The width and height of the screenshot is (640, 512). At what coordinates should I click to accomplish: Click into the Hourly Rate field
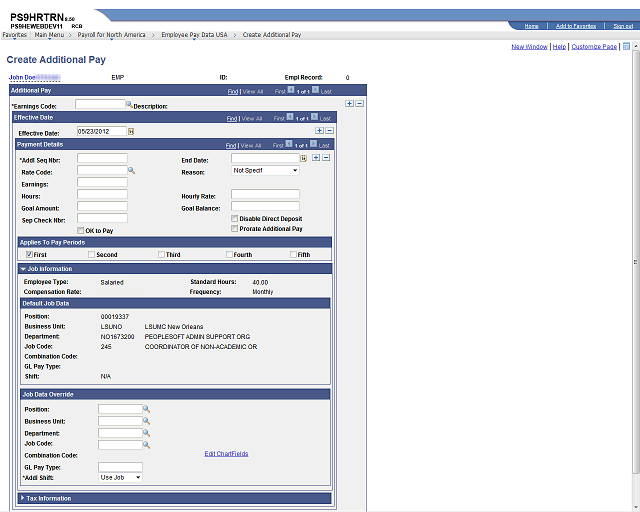point(265,194)
